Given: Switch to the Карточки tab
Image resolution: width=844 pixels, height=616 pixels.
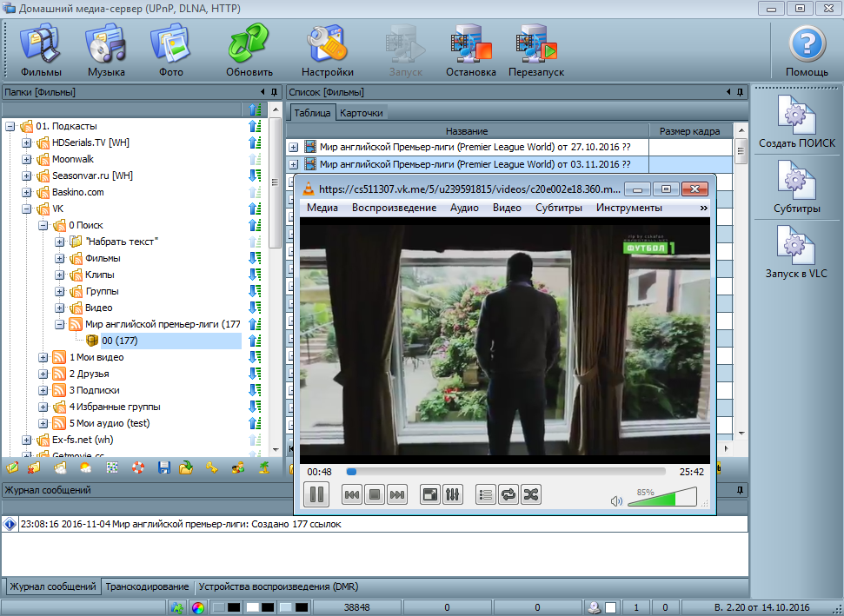Looking at the screenshot, I should pos(361,114).
